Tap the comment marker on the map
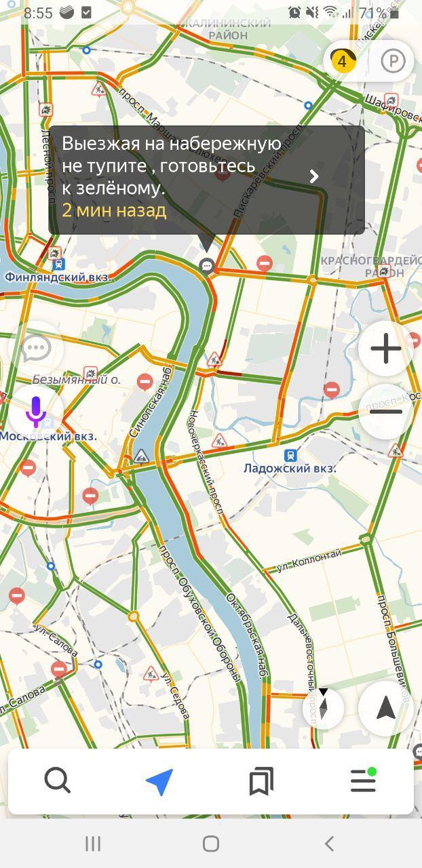422x868 pixels. (x=208, y=267)
